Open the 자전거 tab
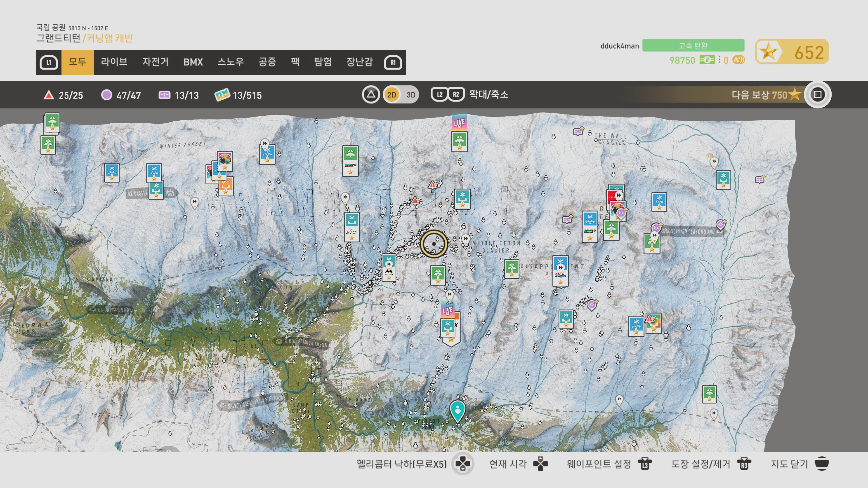 click(x=155, y=62)
